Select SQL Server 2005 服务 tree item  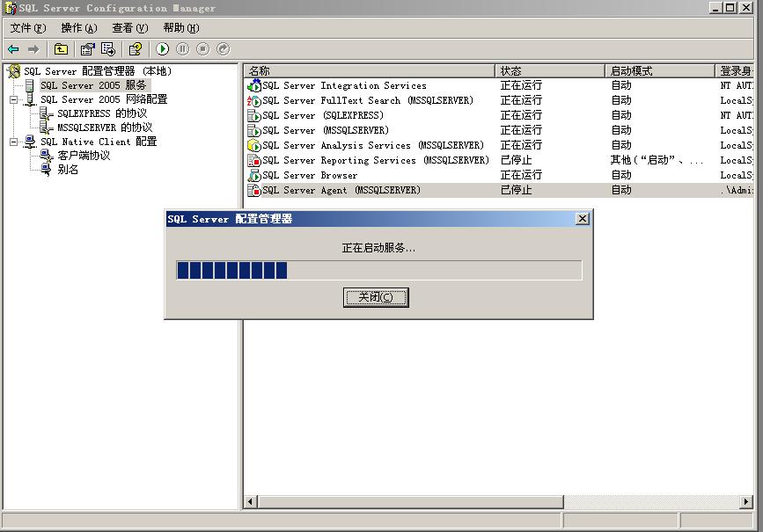93,85
